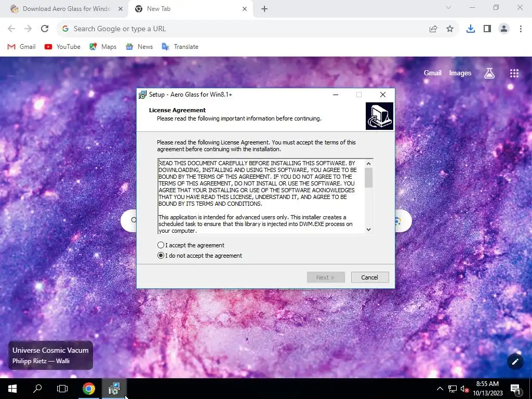The height and width of the screenshot is (399, 532).
Task: Click the Setup installer icon in title bar
Action: 142,95
